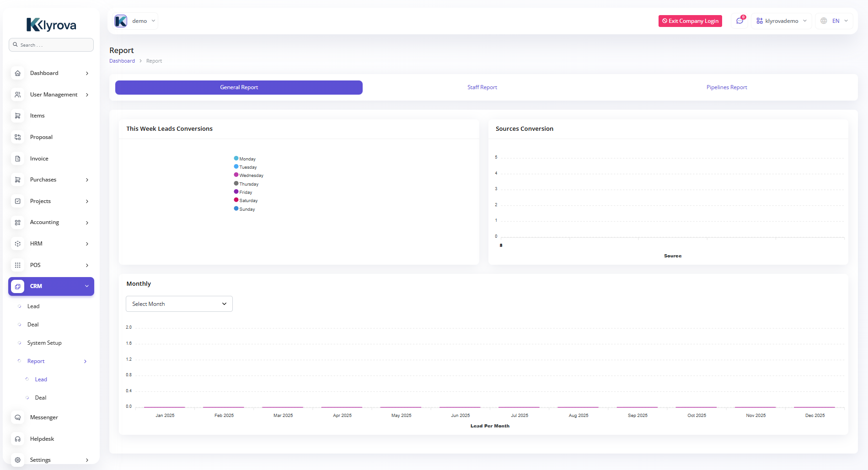Click the chat notification icon in header
The image size is (868, 470).
[x=739, y=21]
